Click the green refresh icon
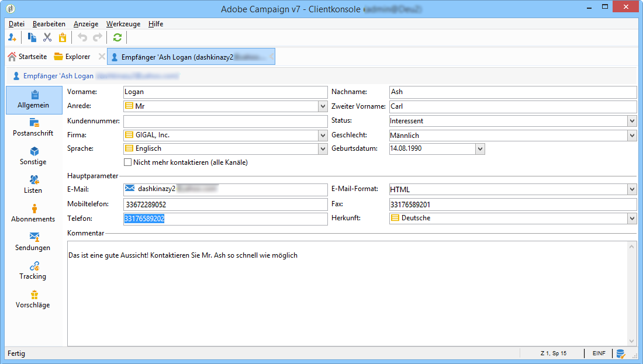Screen dimensions: 643x364 coord(117,38)
